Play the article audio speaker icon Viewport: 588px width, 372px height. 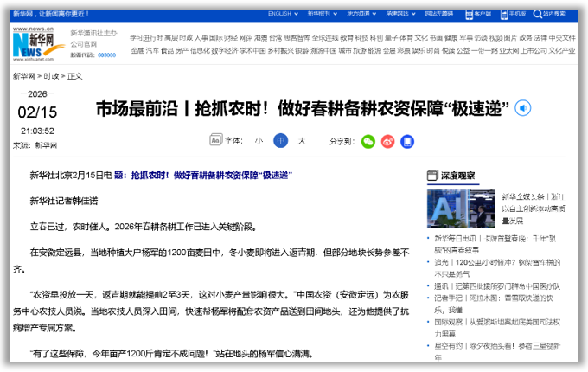tap(522, 108)
